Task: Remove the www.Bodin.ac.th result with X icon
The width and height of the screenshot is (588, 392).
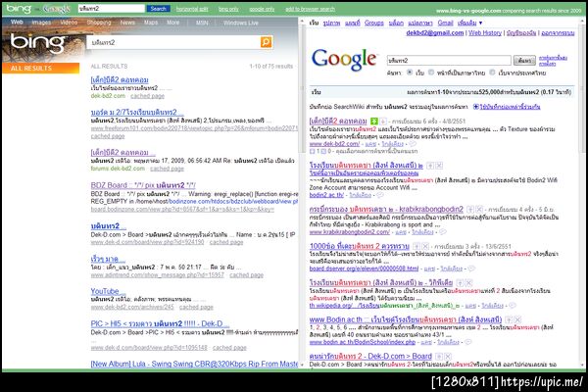Action: 517,319
